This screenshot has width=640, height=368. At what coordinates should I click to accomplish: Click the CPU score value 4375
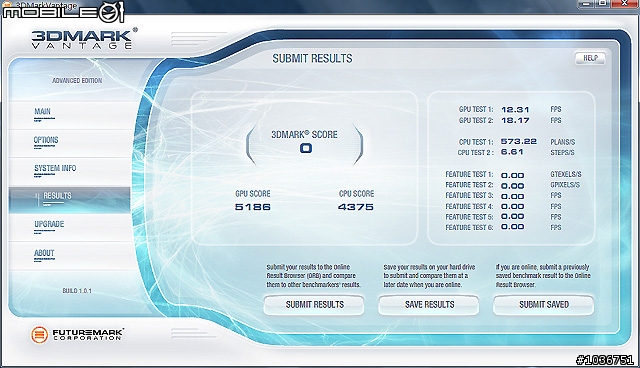(x=356, y=207)
